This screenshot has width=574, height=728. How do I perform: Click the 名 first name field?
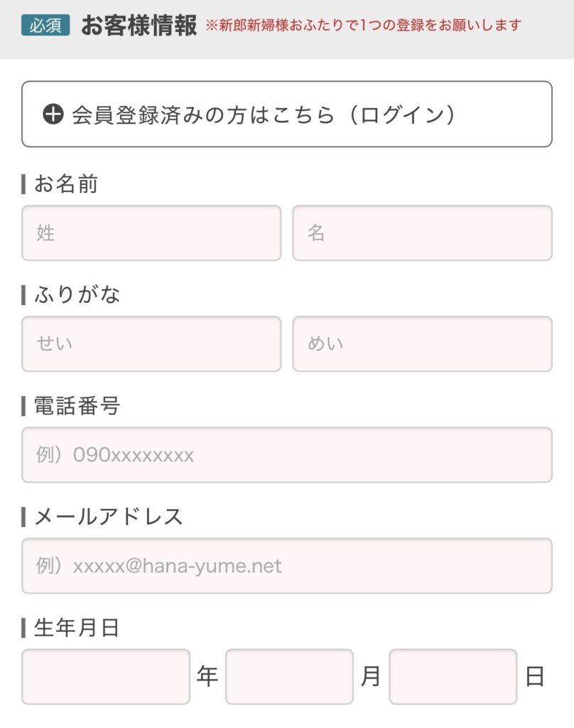point(422,233)
